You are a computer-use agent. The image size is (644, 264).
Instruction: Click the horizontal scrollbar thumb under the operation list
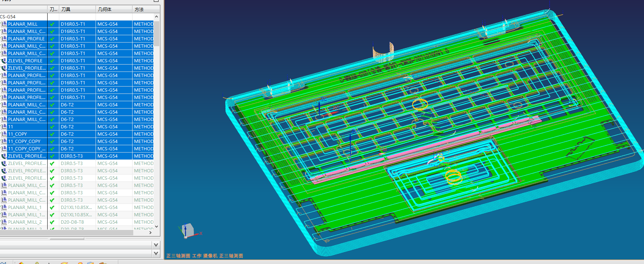(x=67, y=232)
